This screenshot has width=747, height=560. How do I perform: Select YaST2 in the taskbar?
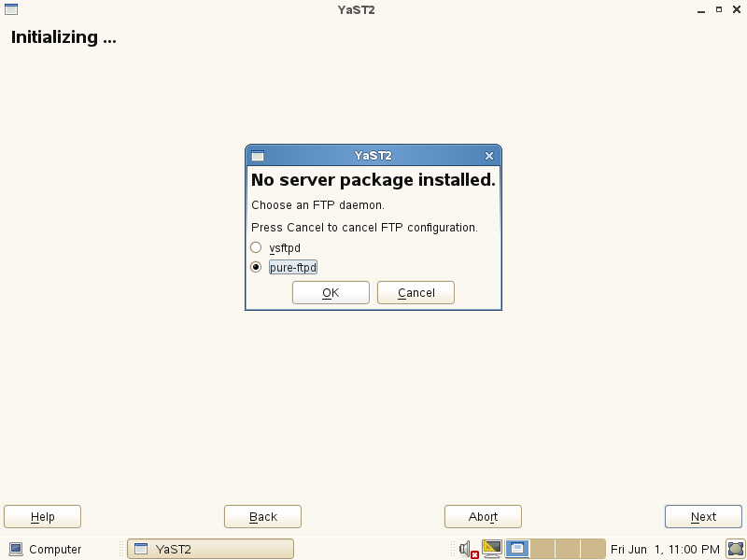(210, 549)
